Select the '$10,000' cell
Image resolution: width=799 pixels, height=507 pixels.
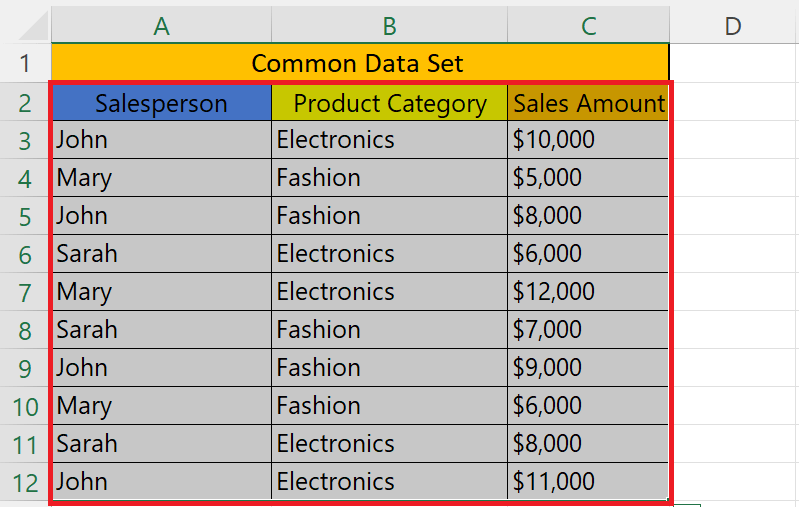point(588,140)
